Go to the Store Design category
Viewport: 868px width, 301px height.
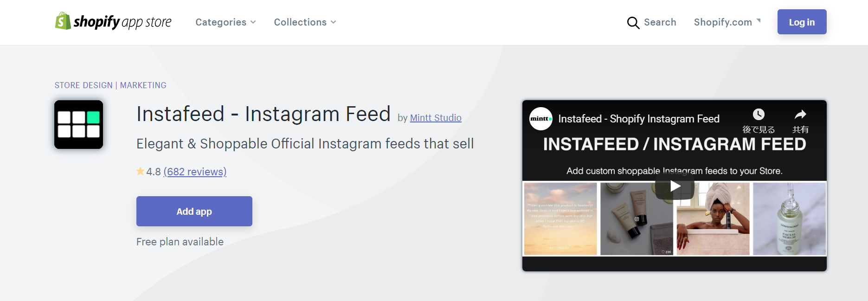tap(84, 85)
